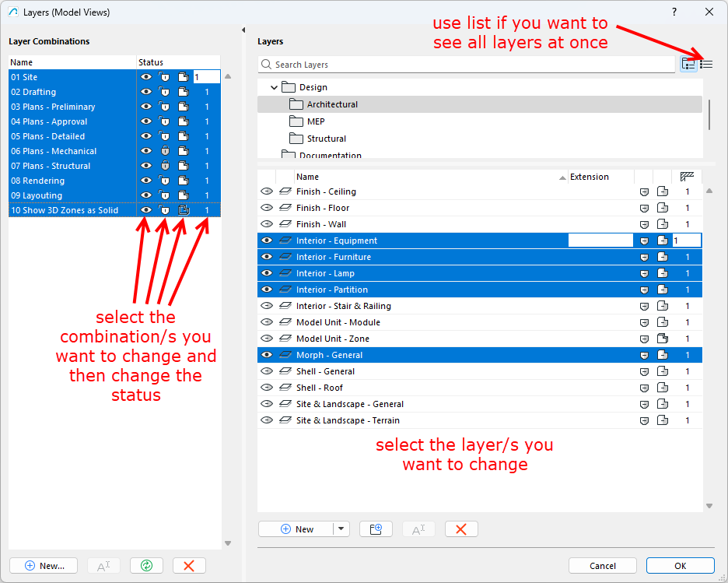The height and width of the screenshot is (583, 728).
Task: Toggle eye icon for 02 Drafting combination
Action: (146, 92)
